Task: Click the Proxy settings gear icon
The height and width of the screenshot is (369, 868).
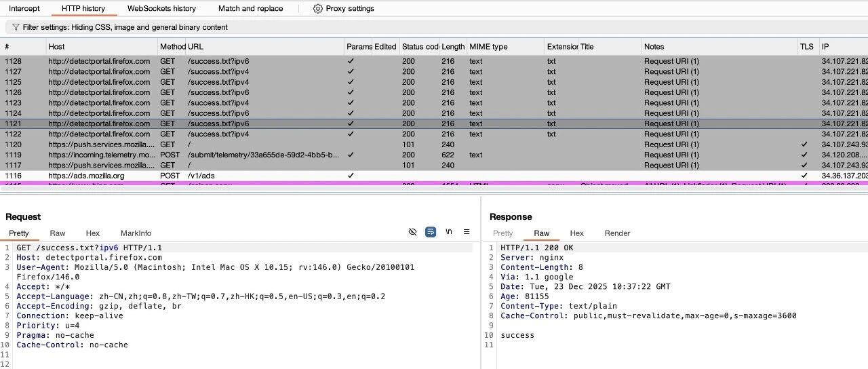Action: point(317,9)
